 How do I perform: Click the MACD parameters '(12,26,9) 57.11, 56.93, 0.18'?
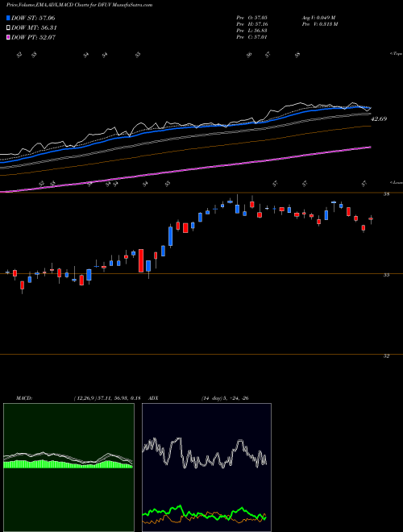107,398
